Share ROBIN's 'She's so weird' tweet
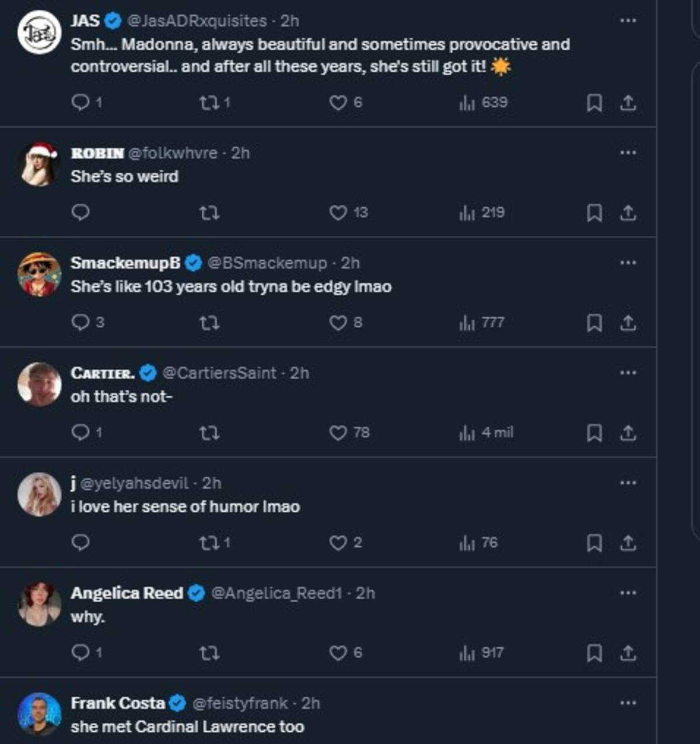700x744 pixels. [628, 213]
